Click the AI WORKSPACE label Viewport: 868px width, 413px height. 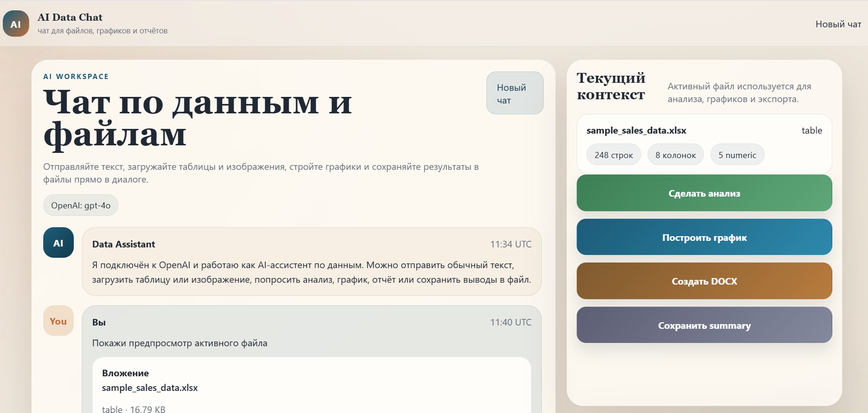[x=76, y=76]
